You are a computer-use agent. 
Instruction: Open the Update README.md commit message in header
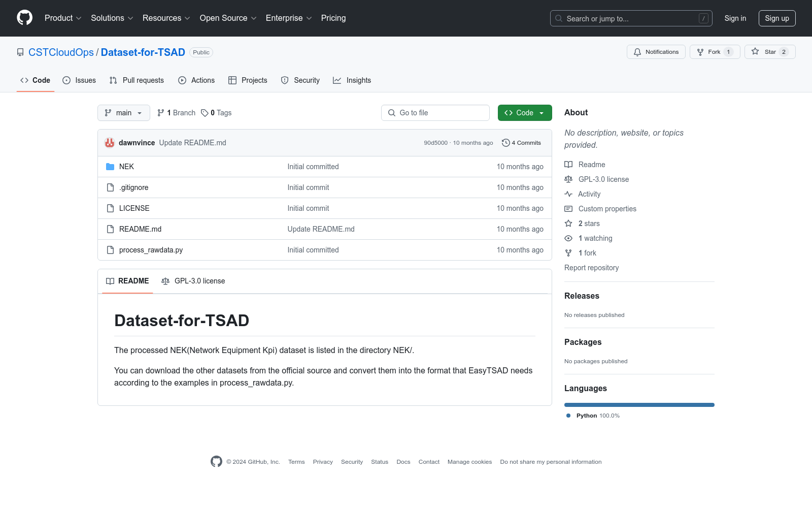coord(193,143)
